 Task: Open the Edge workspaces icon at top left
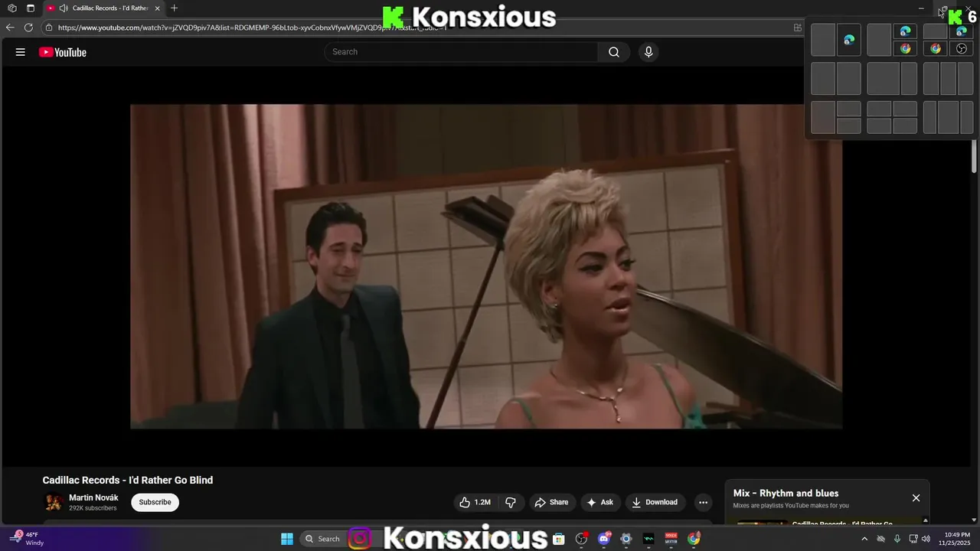pos(11,8)
